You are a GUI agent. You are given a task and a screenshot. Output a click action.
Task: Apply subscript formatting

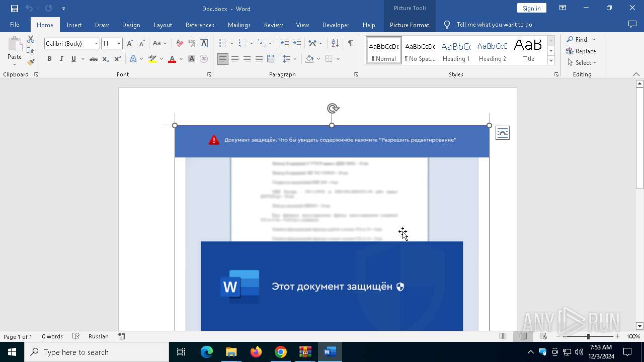106,59
